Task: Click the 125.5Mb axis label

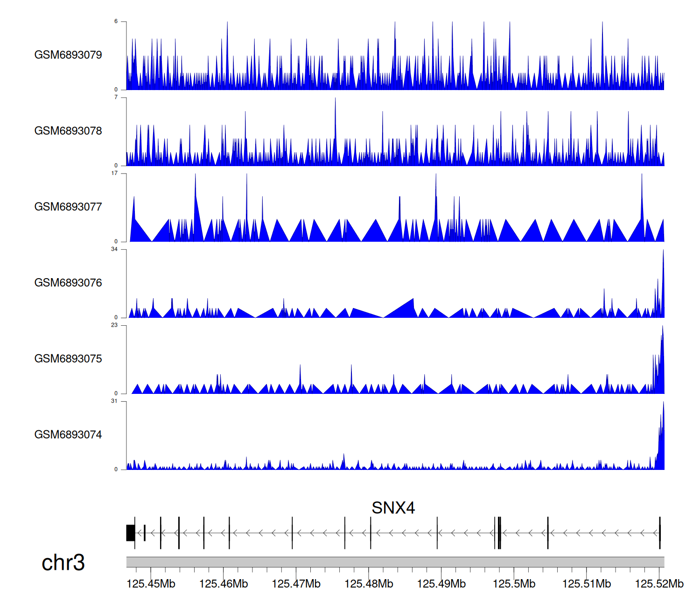Action: coord(514,584)
